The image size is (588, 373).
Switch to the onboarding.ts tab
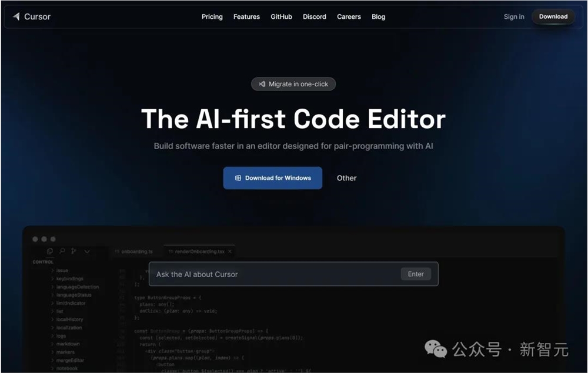pos(134,251)
